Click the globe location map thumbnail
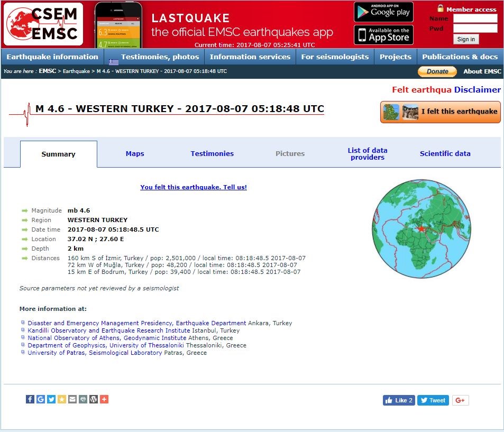 (x=420, y=229)
